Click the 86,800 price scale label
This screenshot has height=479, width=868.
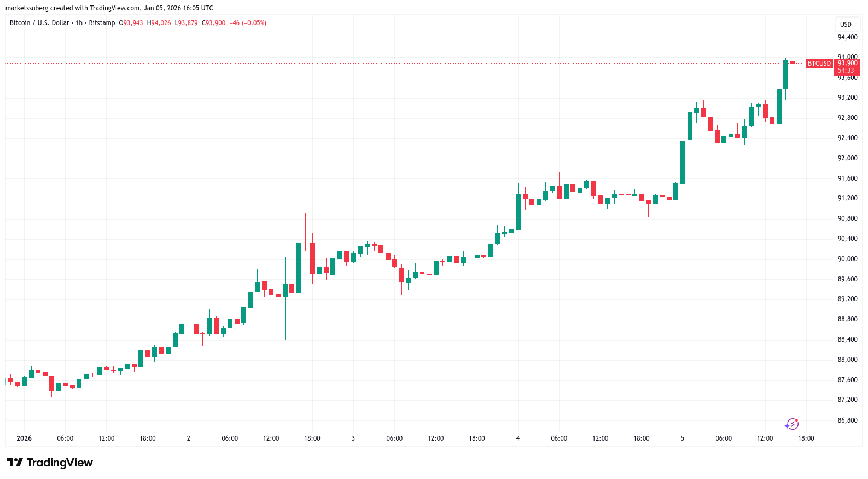847,420
